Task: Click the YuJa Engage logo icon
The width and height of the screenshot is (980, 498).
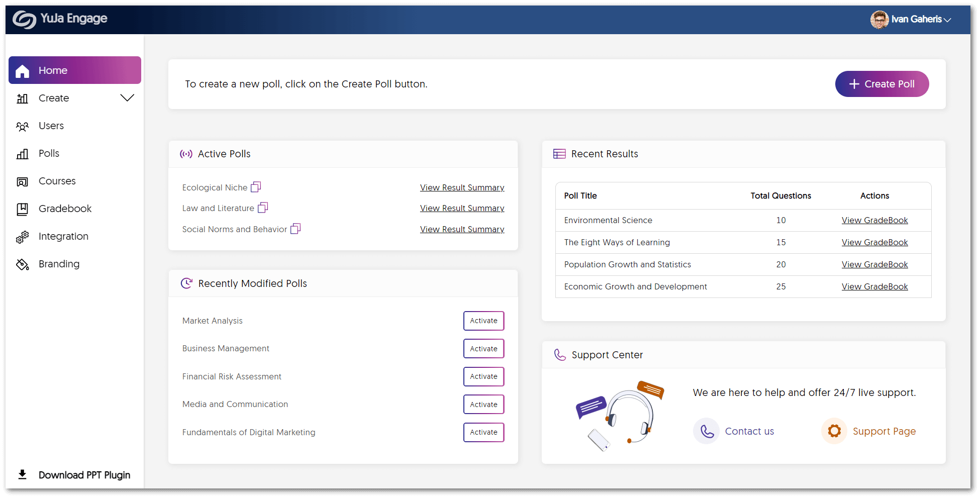Action: click(x=24, y=19)
